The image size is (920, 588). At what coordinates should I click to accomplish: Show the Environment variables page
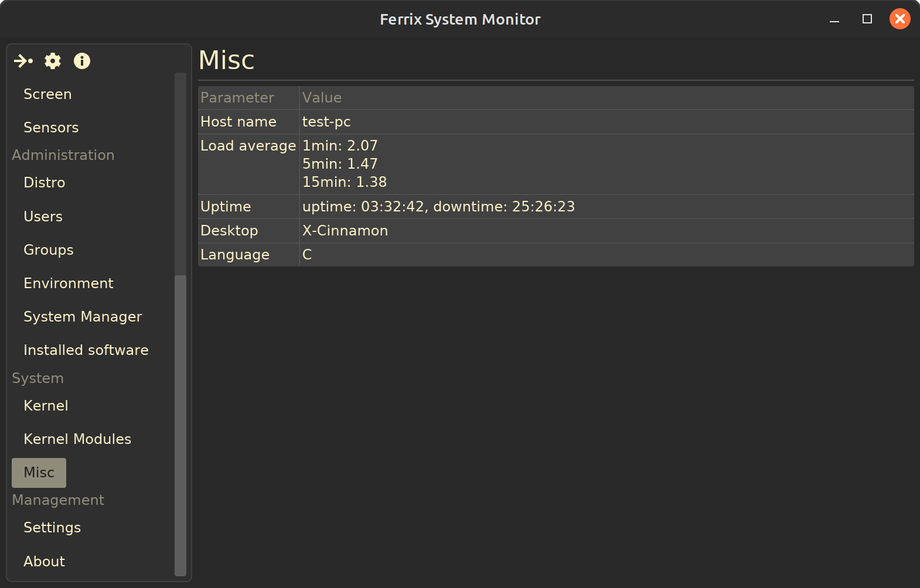coord(69,283)
